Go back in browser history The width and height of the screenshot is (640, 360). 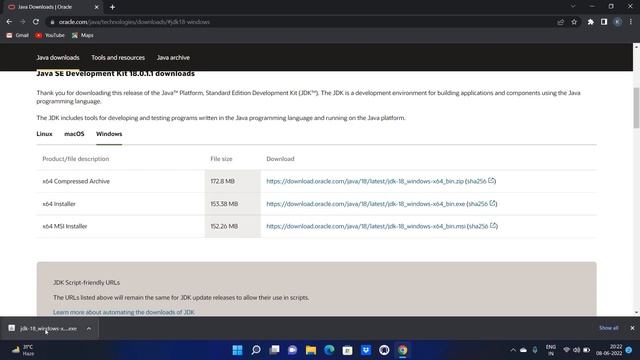pyautogui.click(x=9, y=22)
